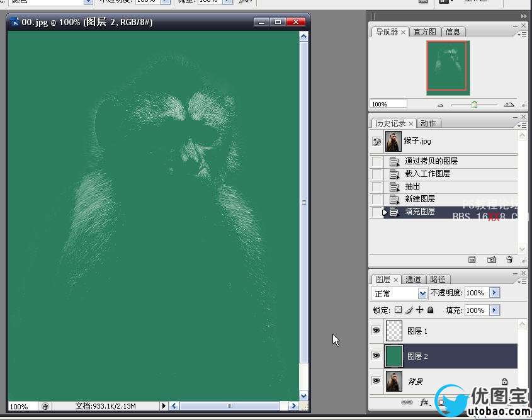Click the lock position move icon

[x=420, y=310]
